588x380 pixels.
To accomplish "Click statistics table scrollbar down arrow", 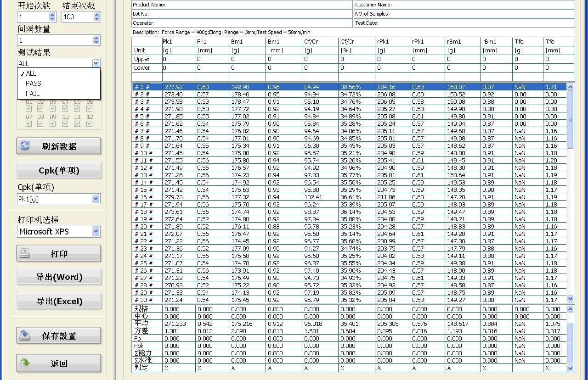I will pyautogui.click(x=571, y=368).
